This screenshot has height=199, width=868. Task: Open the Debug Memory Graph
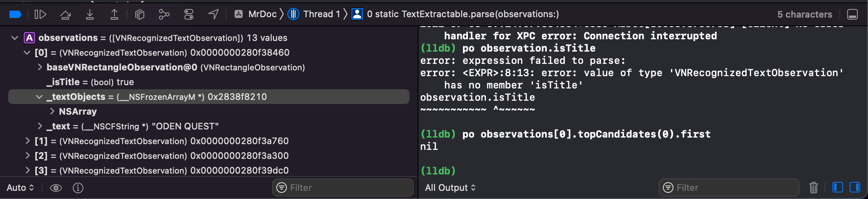pyautogui.click(x=164, y=15)
